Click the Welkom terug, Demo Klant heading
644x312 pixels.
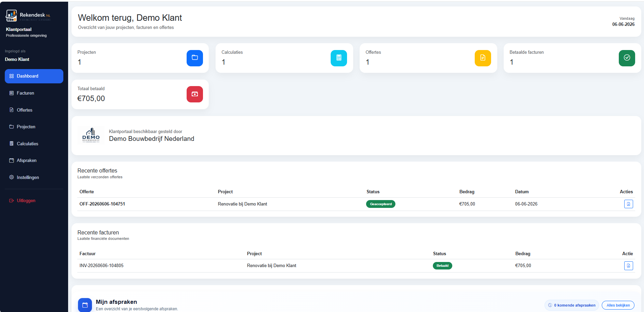[x=130, y=18]
